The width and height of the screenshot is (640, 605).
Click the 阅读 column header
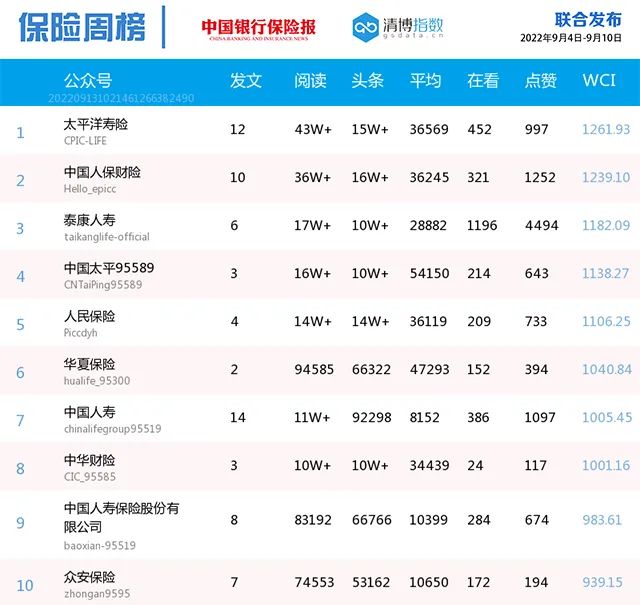[x=310, y=80]
